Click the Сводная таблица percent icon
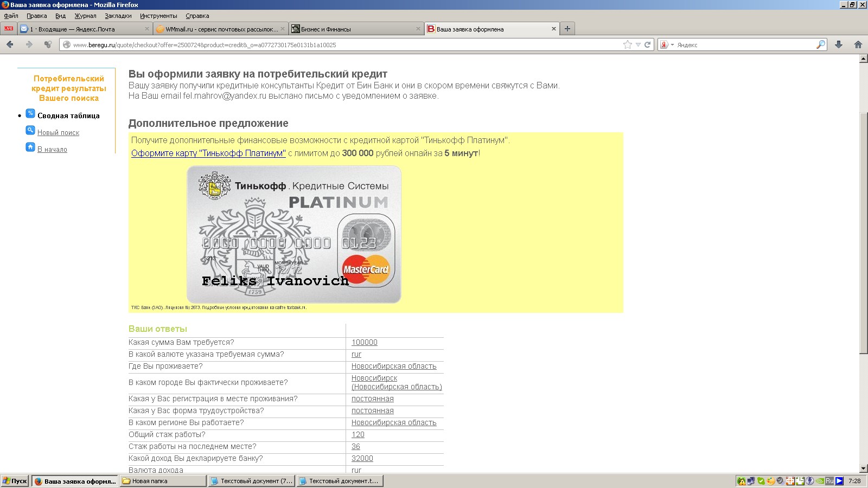Viewport: 868px width, 488px height. [30, 114]
